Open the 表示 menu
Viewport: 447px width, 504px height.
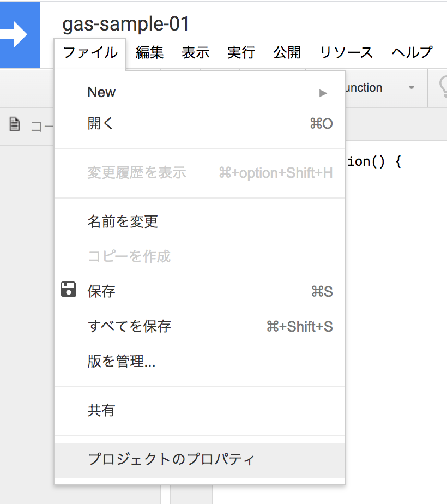(x=195, y=52)
